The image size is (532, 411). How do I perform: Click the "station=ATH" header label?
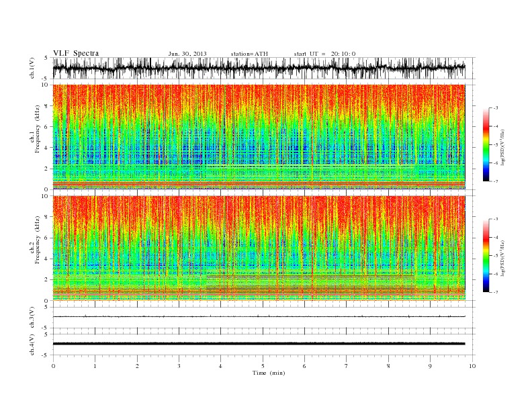click(x=249, y=54)
